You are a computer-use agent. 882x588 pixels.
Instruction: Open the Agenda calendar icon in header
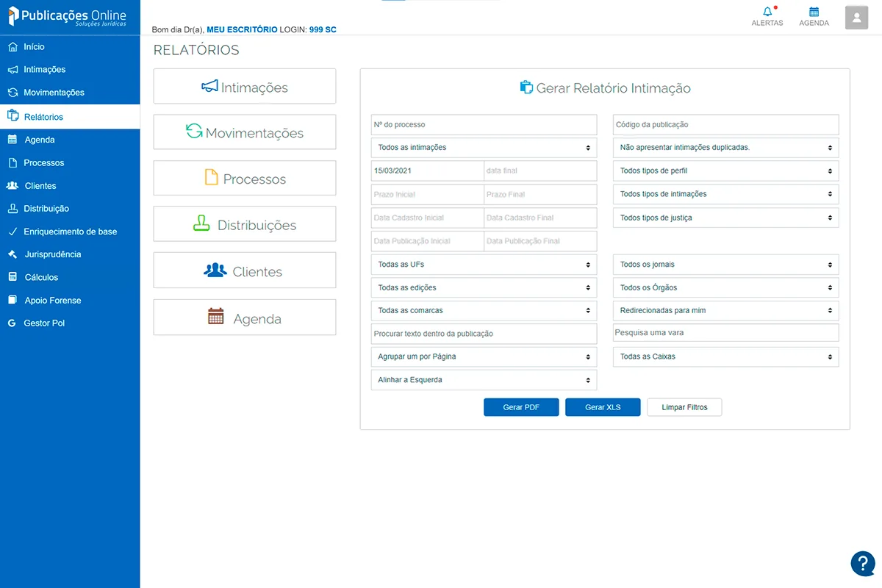click(814, 12)
